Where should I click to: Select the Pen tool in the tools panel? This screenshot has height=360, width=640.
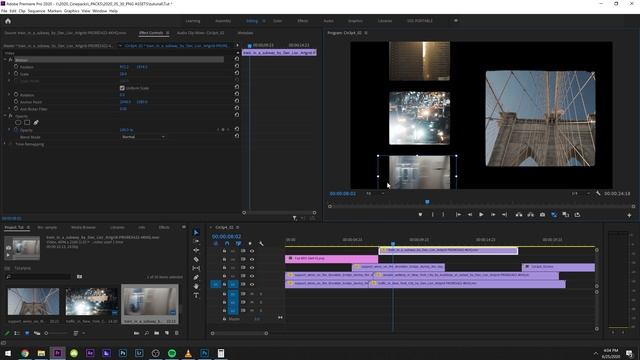coord(196,277)
